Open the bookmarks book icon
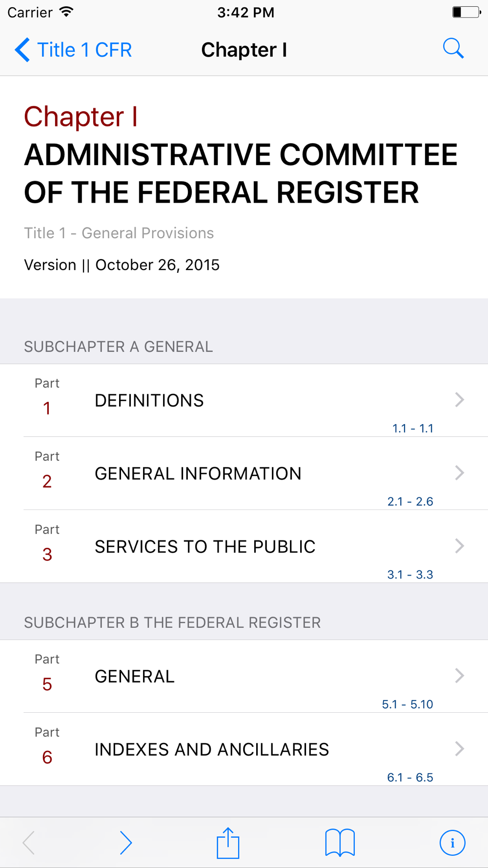Image resolution: width=488 pixels, height=868 pixels. (x=340, y=843)
